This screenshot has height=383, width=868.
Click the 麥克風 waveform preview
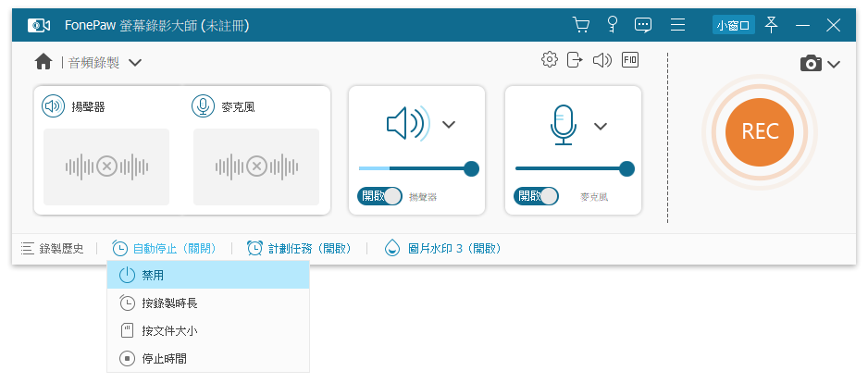(256, 167)
